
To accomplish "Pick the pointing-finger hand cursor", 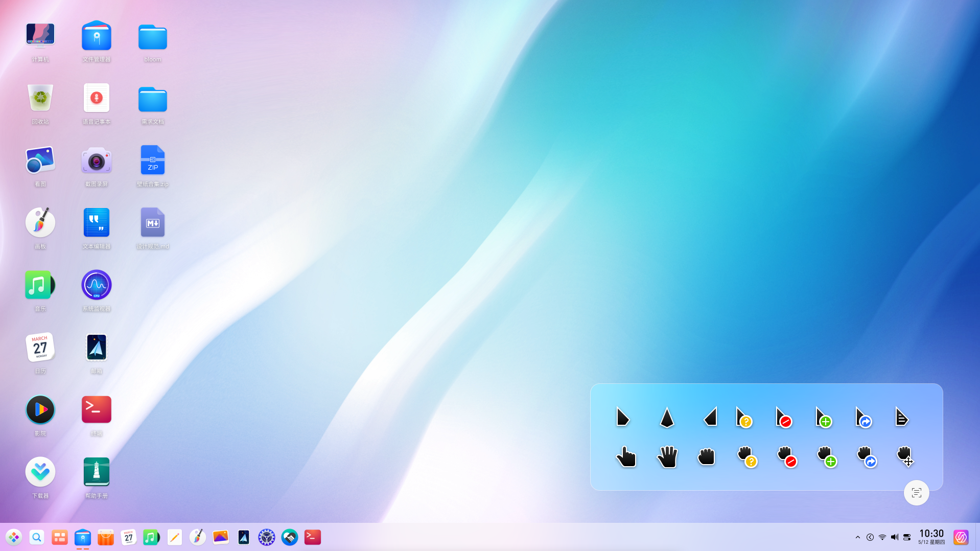I will click(626, 456).
